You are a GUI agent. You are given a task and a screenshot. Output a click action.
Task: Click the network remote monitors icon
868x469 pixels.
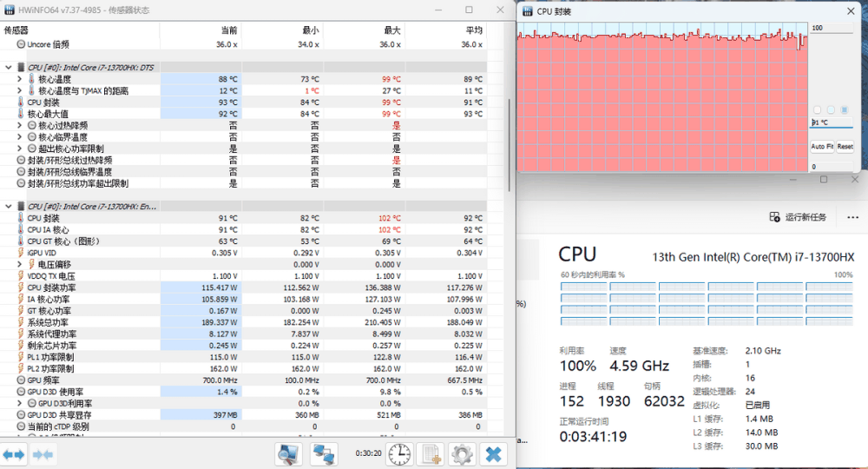pyautogui.click(x=324, y=454)
